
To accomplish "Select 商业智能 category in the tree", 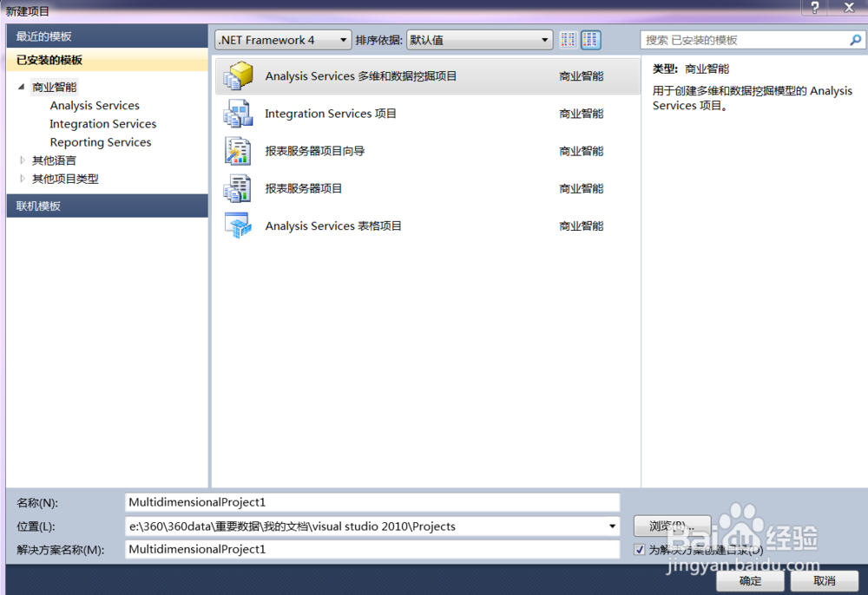I will click(x=54, y=87).
